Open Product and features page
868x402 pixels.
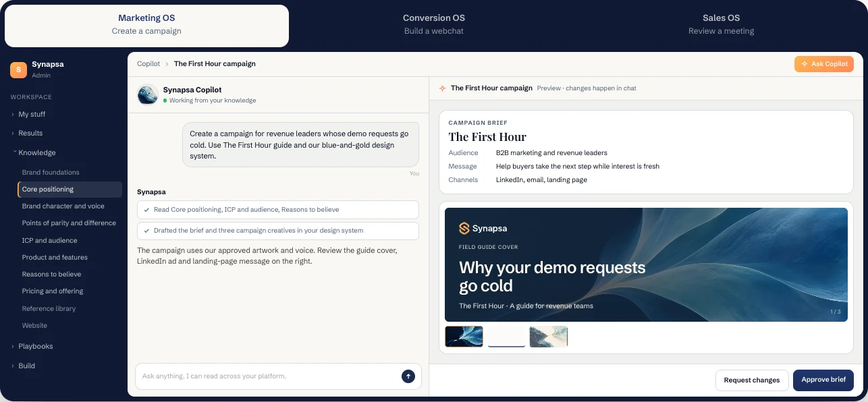[55, 257]
